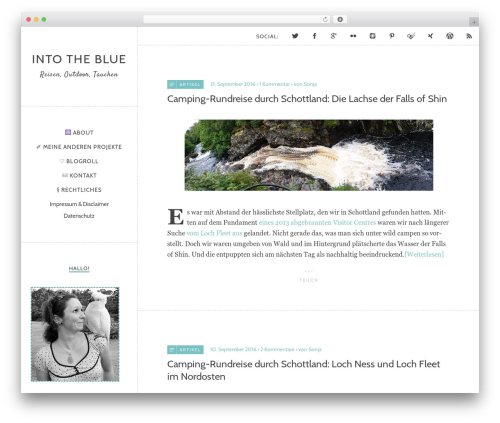The width and height of the screenshot is (500, 423).
Task: Add a new browser tab with plus
Action: click(474, 22)
